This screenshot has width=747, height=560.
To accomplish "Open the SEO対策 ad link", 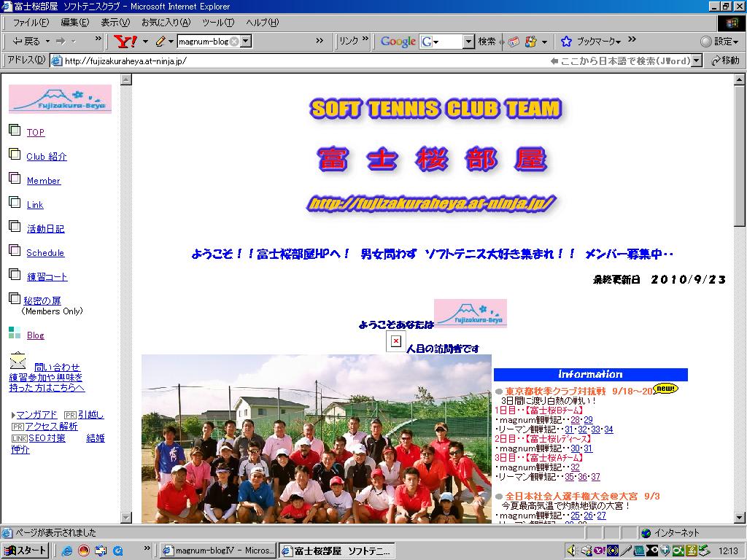I will coord(47,438).
